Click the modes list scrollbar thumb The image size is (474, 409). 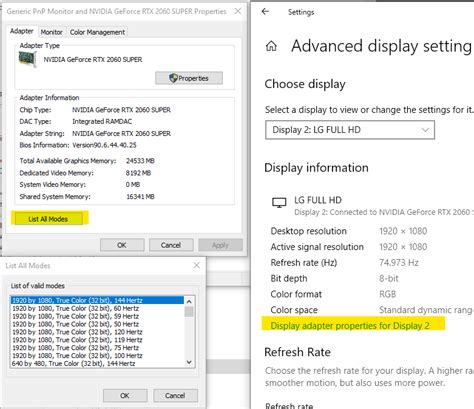click(189, 312)
